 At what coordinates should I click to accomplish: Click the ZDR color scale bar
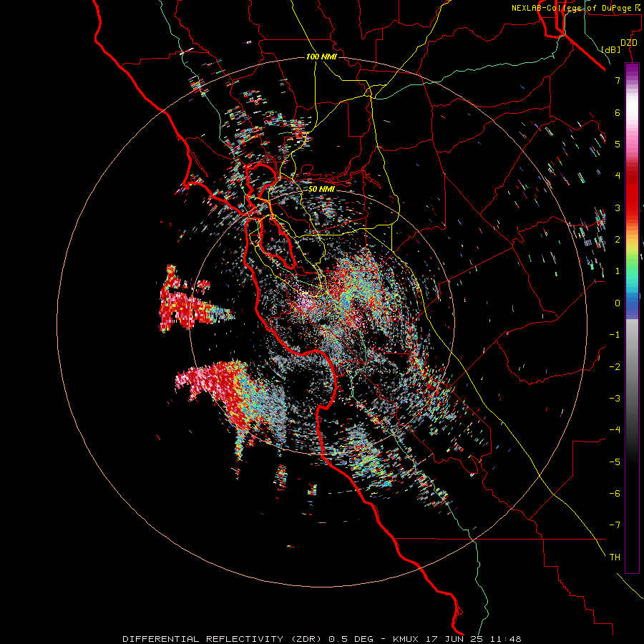pyautogui.click(x=632, y=318)
